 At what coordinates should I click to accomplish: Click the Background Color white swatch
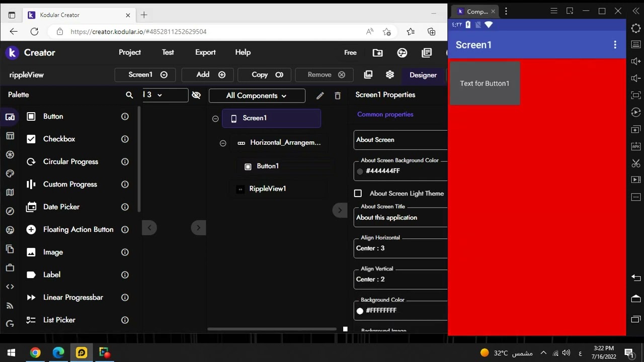pyautogui.click(x=360, y=311)
